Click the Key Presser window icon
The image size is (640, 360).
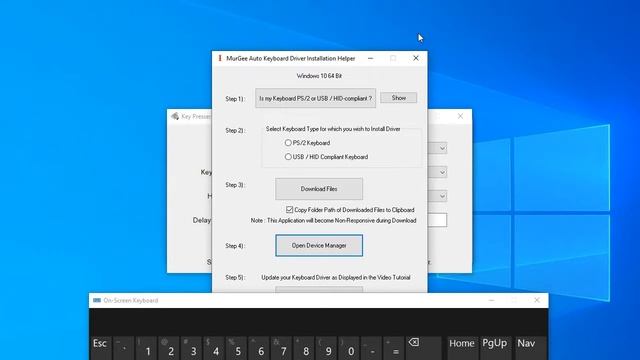pos(175,116)
